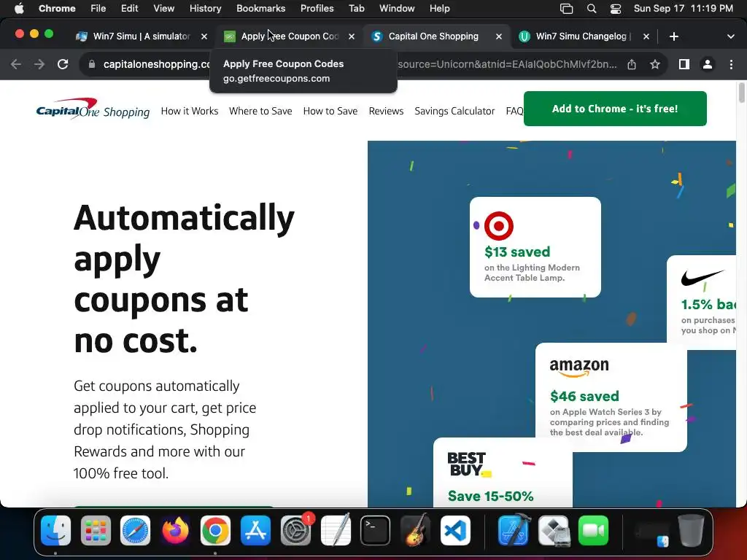The width and height of the screenshot is (747, 560).
Task: Close the Apply Free Coupon Codes tab
Action: pyautogui.click(x=352, y=36)
